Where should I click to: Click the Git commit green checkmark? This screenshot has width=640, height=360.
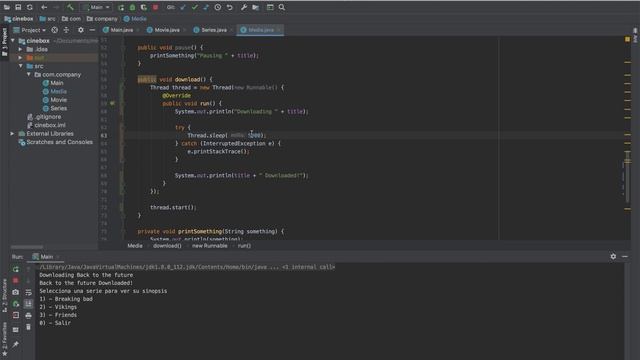(195, 7)
